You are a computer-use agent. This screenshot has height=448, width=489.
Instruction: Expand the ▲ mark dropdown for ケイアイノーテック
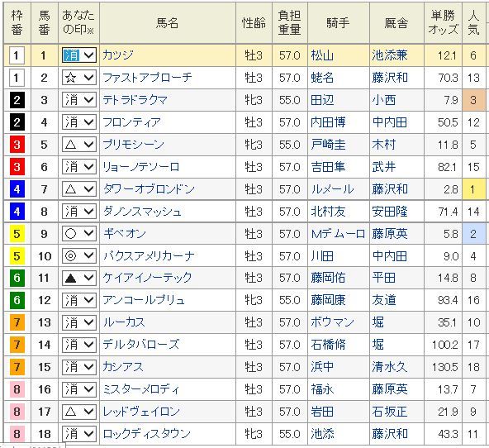79,278
